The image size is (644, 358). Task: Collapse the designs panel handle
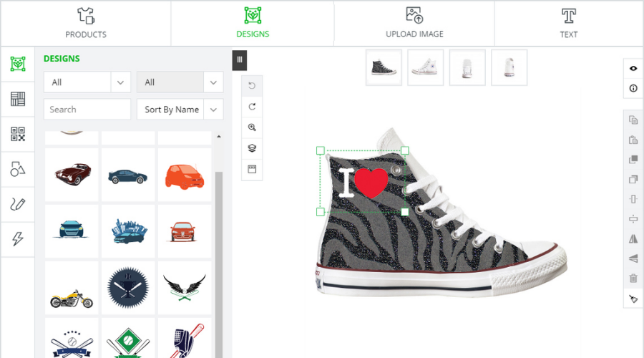[240, 60]
